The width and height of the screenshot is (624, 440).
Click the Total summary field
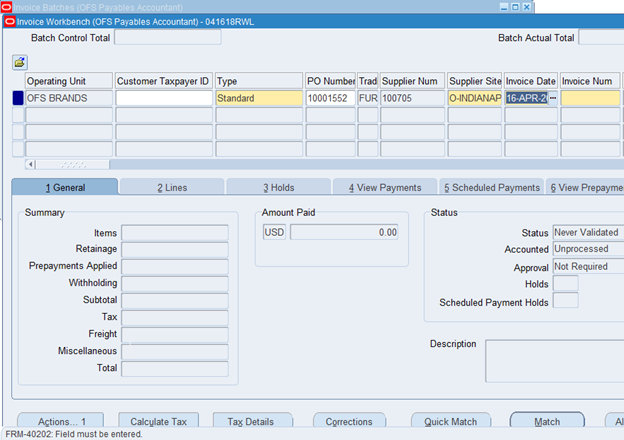pyautogui.click(x=175, y=368)
